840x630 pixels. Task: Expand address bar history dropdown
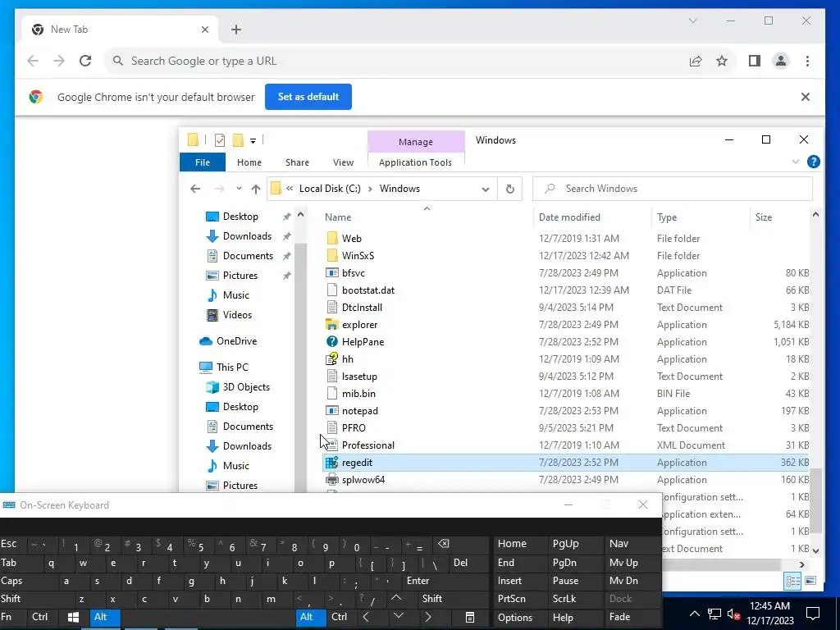pos(486,189)
